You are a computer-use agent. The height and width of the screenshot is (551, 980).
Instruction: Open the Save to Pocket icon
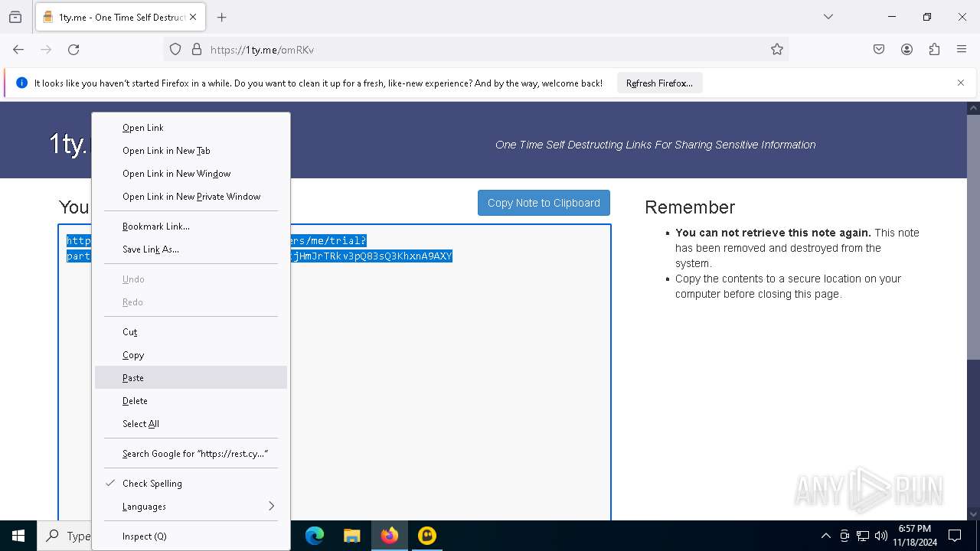point(879,50)
